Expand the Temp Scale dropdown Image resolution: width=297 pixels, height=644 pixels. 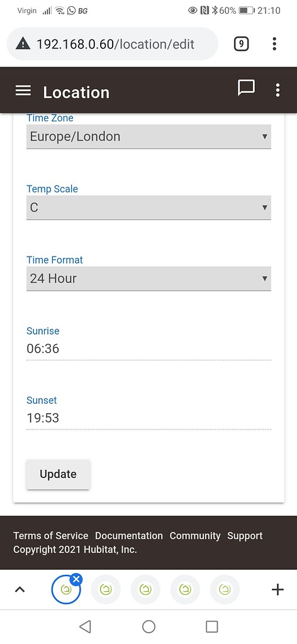(148, 208)
